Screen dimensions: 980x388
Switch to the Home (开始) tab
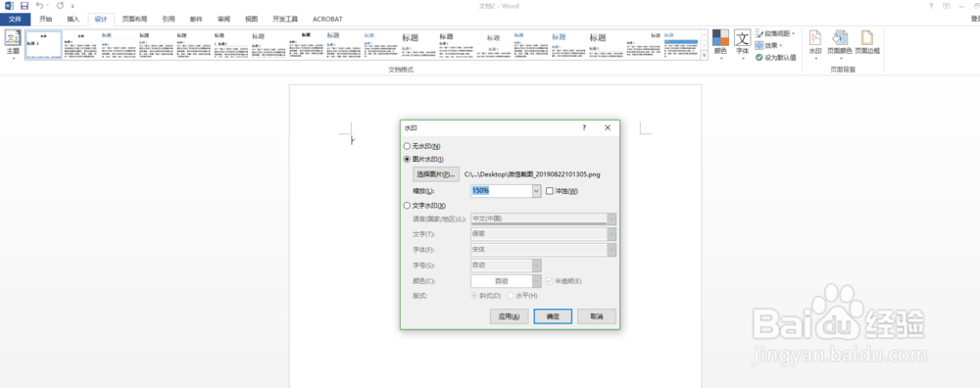46,20
